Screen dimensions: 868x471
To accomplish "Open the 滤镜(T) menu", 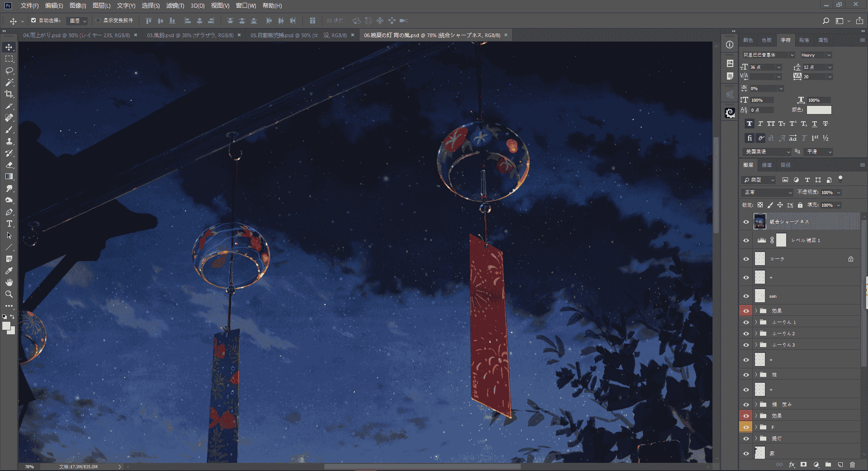I will click(x=175, y=5).
